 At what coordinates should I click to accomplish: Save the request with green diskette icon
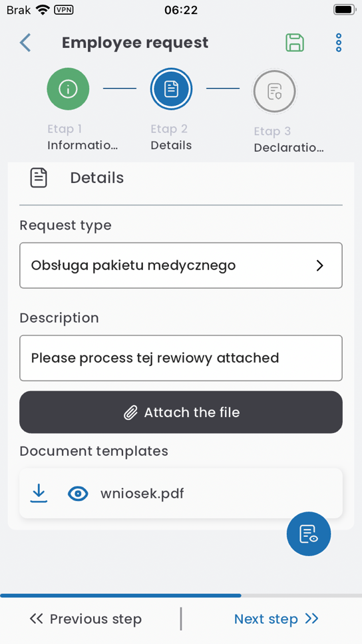(295, 43)
